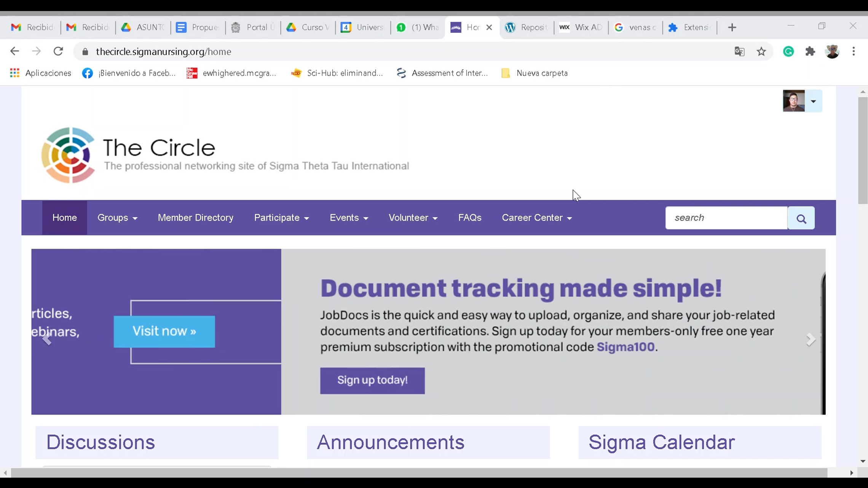
Task: Open the Nueva carpeta bookmark folder
Action: 535,73
